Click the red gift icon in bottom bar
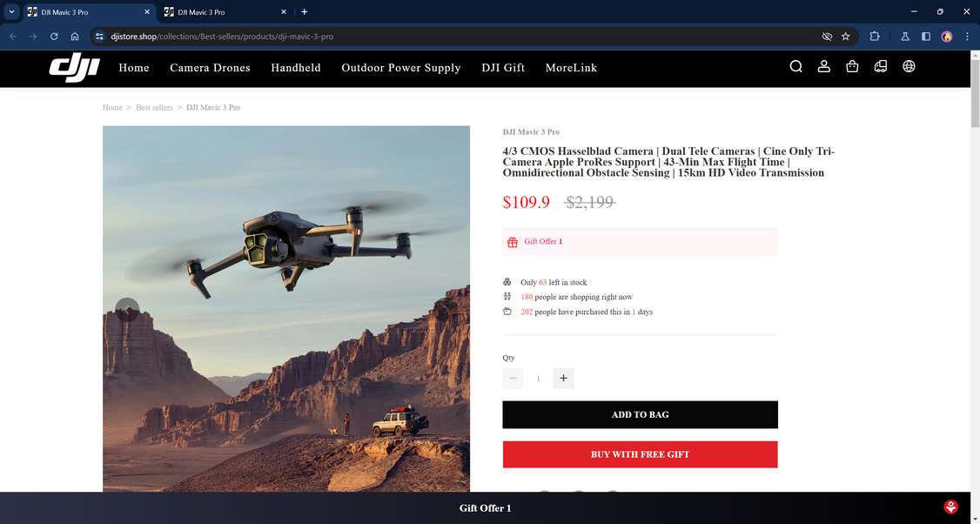The width and height of the screenshot is (980, 524). coord(950,507)
